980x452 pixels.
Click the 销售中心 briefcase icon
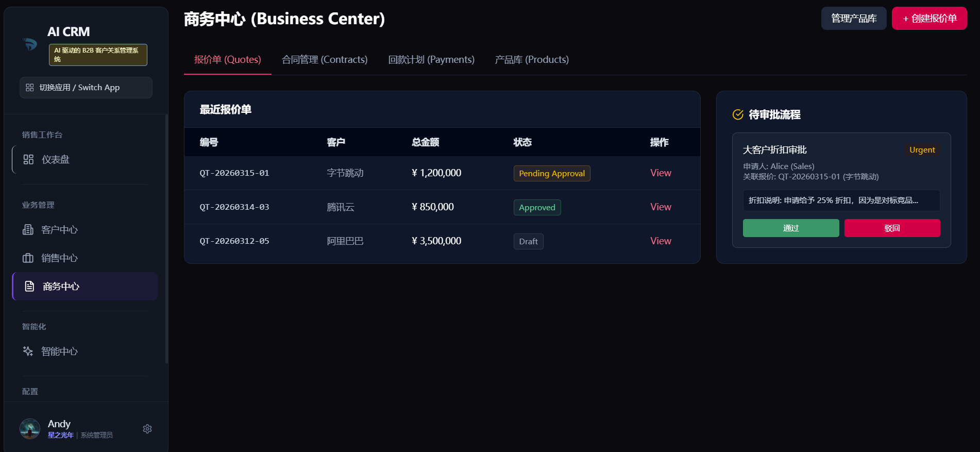pos(28,258)
